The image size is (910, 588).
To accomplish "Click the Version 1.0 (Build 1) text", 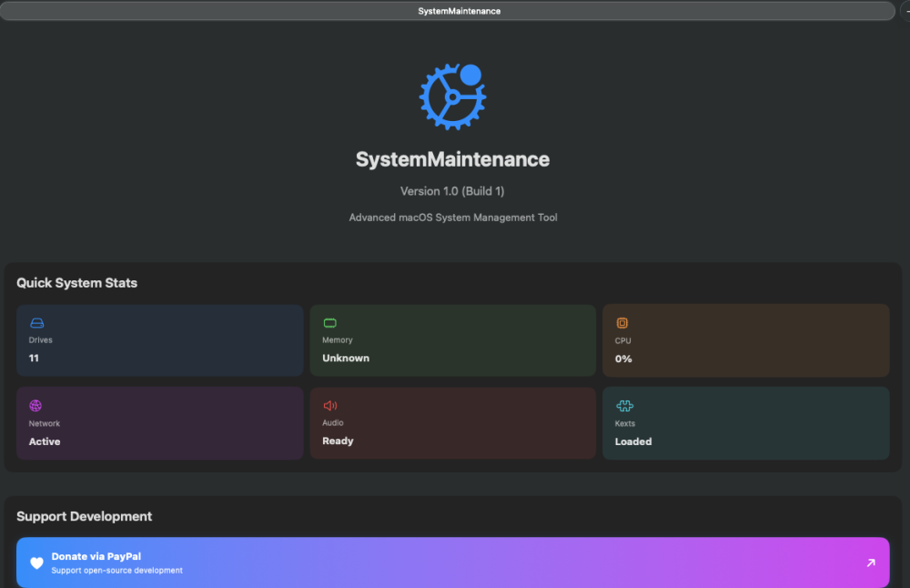I will click(452, 191).
